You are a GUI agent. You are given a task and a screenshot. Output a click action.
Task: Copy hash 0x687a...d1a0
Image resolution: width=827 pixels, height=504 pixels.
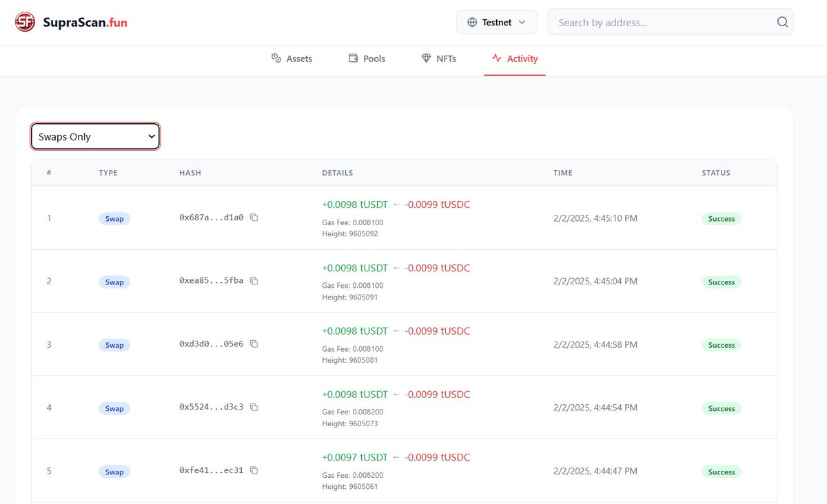tap(254, 218)
